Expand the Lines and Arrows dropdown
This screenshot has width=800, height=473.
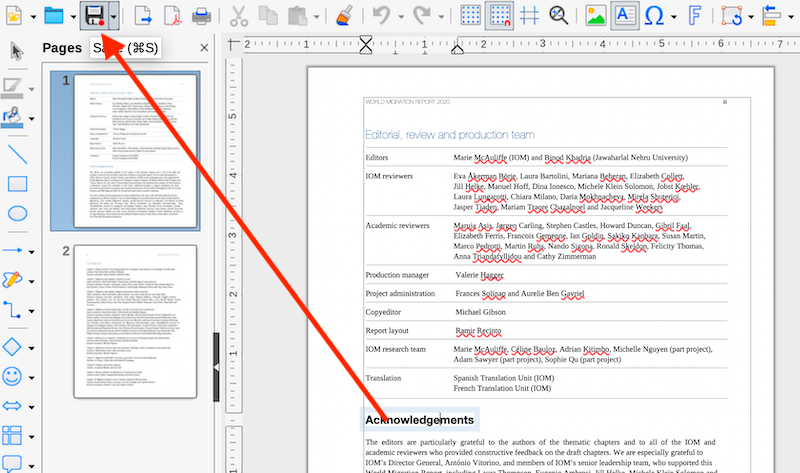(x=32, y=252)
